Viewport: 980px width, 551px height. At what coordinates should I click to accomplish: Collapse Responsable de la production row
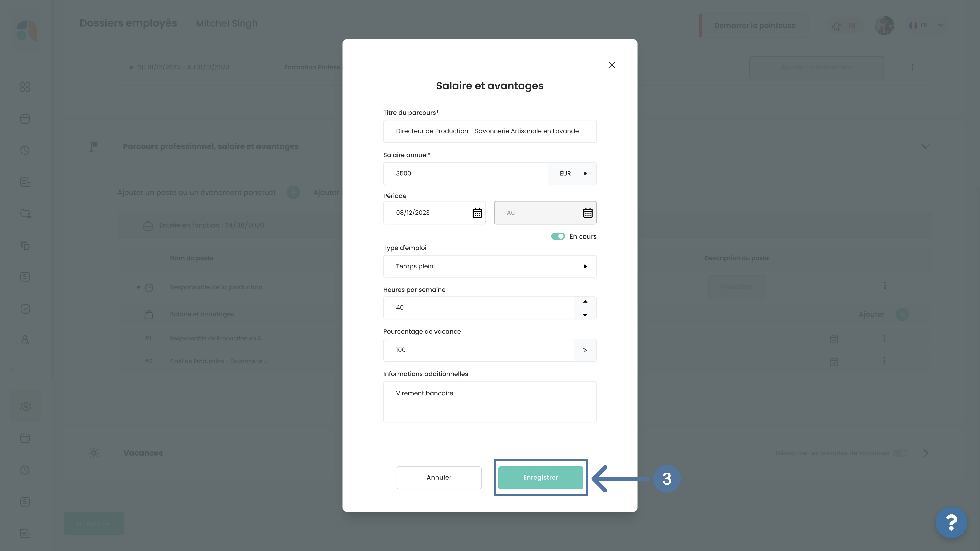click(139, 287)
